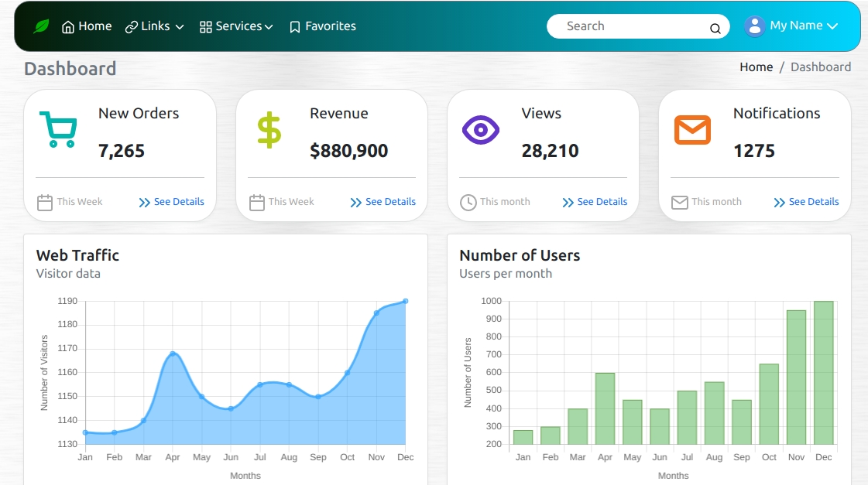
Task: Go to Home in the navbar
Action: tap(87, 26)
